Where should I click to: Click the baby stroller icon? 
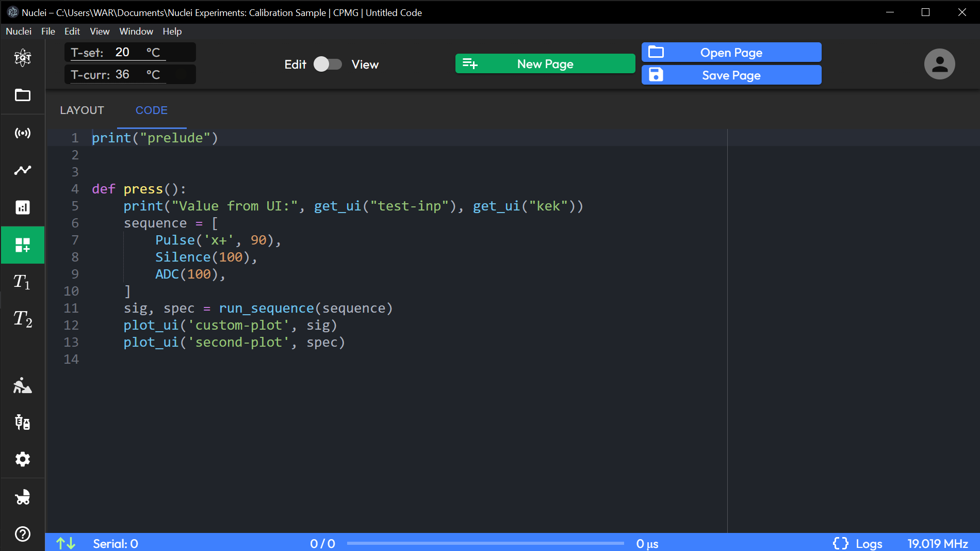tap(23, 497)
